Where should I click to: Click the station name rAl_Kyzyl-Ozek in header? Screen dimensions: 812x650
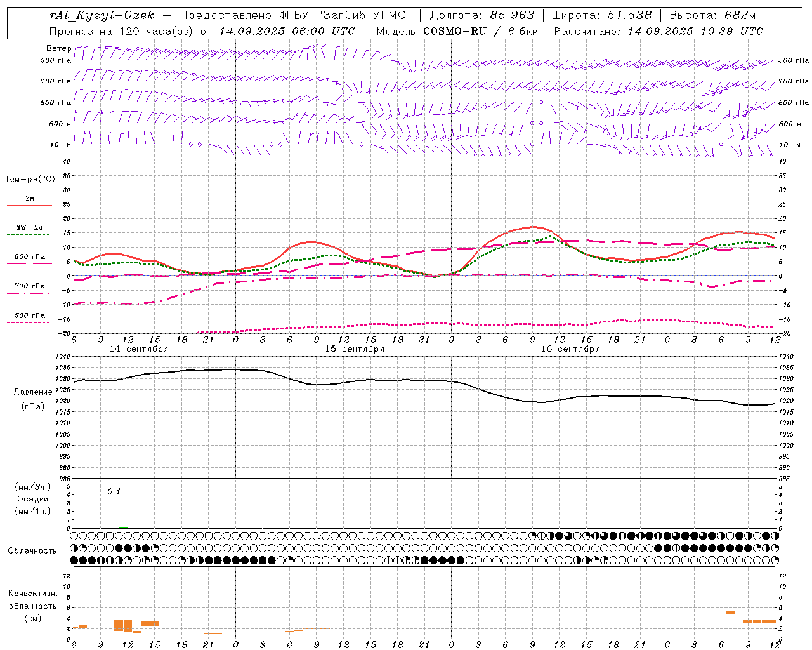click(101, 16)
